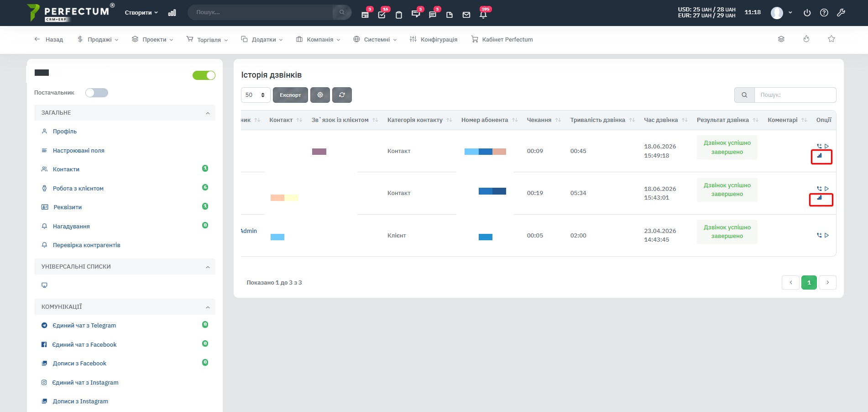The height and width of the screenshot is (412, 868).
Task: Play recording of the 15:49:18 call
Action: coord(826,146)
